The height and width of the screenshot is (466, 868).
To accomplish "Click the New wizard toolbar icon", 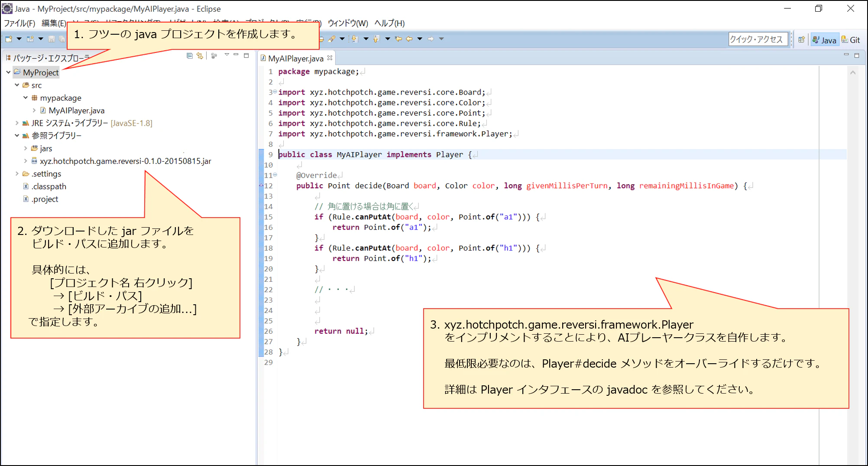I will [x=9, y=39].
